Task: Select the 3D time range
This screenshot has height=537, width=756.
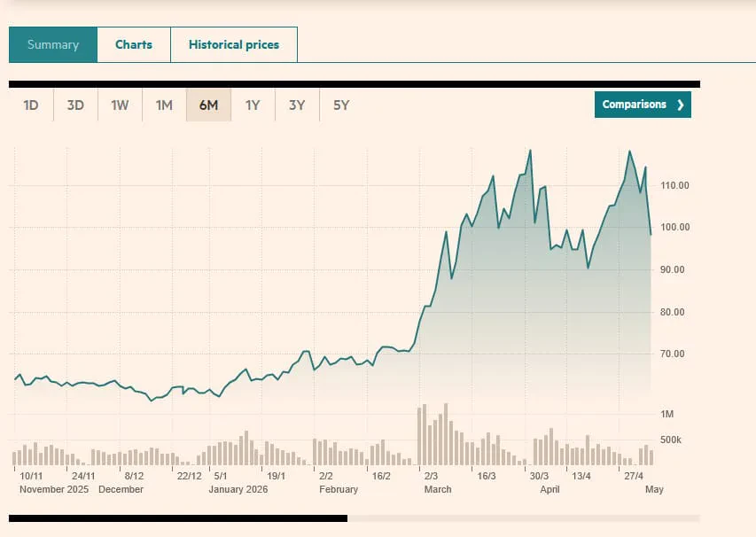Action: coord(75,105)
